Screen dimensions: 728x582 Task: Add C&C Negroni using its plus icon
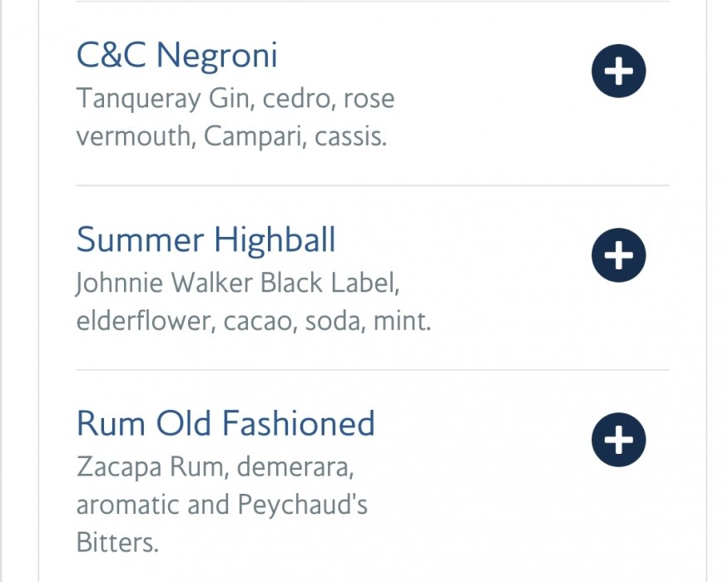click(618, 72)
